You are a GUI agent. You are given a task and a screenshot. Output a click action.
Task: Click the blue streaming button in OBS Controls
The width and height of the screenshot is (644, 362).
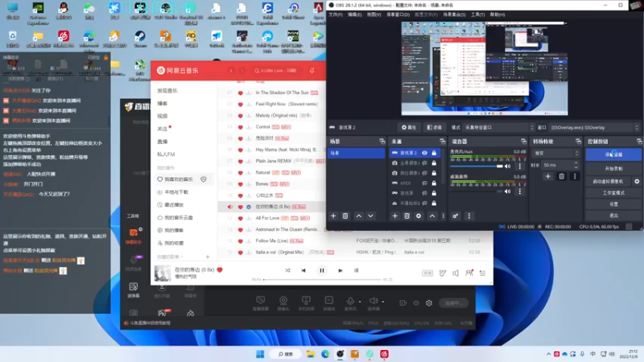[613, 154]
